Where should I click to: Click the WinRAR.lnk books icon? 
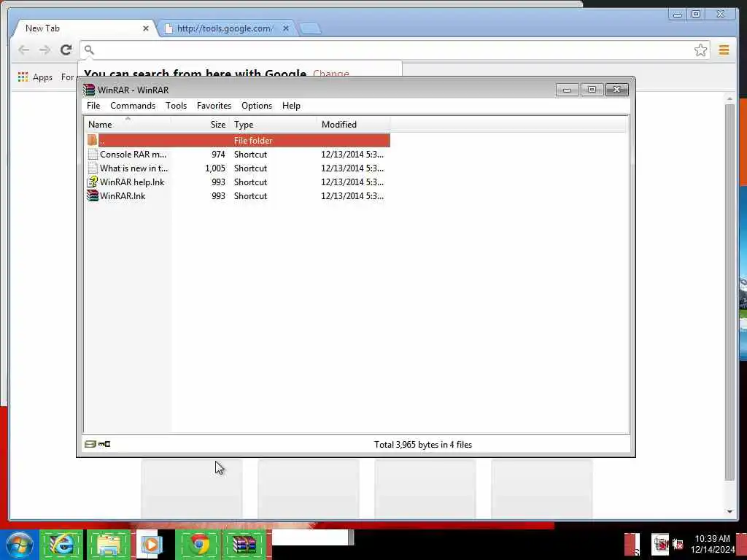[93, 195]
